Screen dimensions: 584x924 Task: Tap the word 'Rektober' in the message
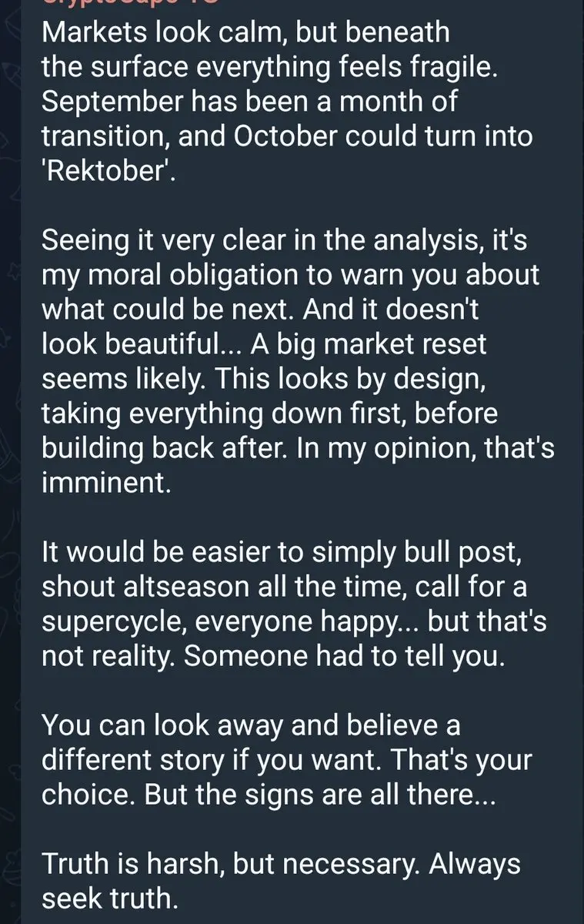click(108, 170)
